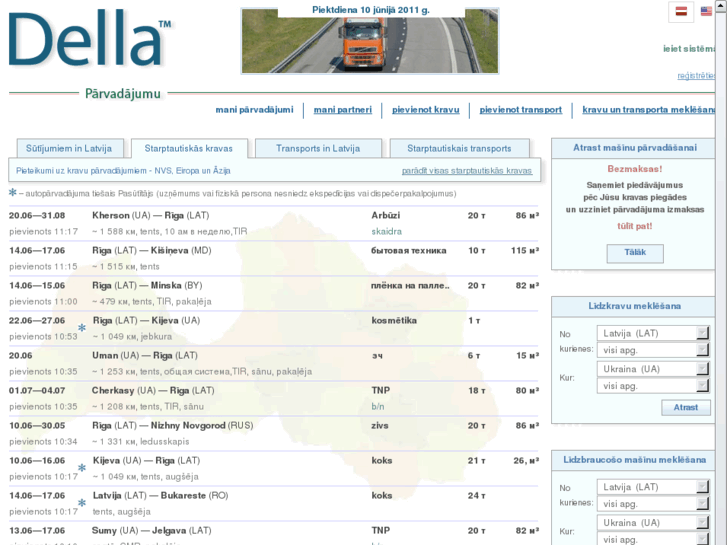This screenshot has width=727, height=545.
Task: Click asterisk icon beside Kijeva — Riga row
Action: (x=82, y=468)
